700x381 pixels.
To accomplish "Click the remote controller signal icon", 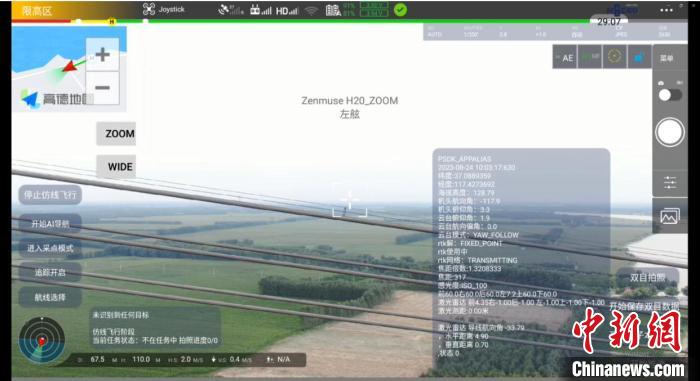I will pos(260,10).
